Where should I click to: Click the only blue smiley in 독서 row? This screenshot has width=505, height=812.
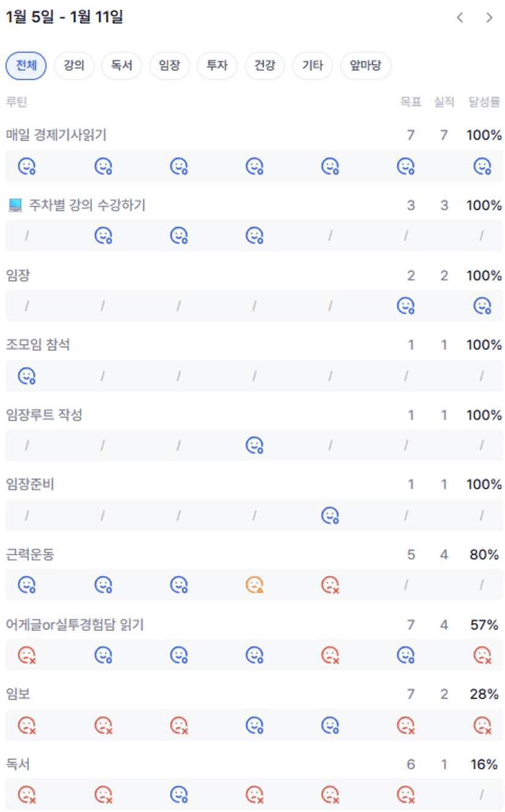(x=179, y=794)
